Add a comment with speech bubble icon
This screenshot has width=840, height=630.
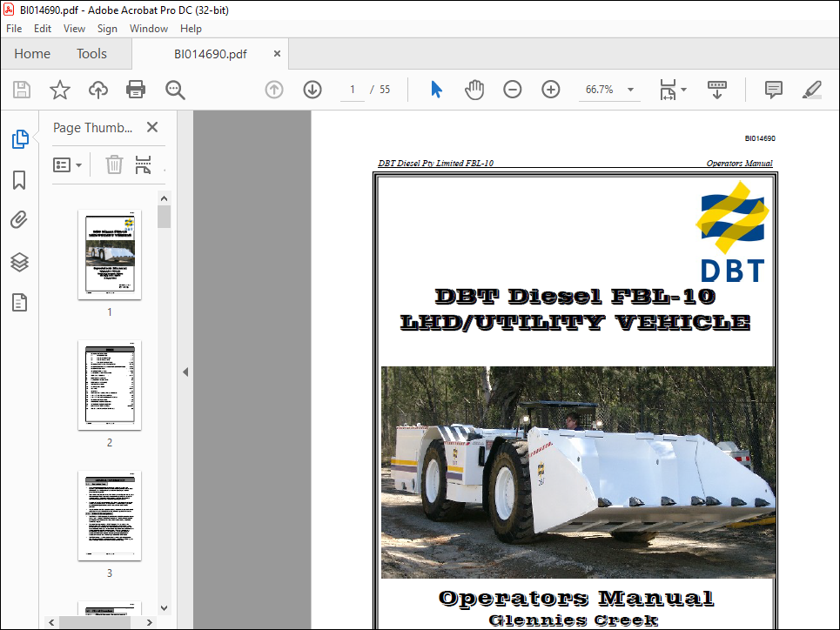coord(774,90)
